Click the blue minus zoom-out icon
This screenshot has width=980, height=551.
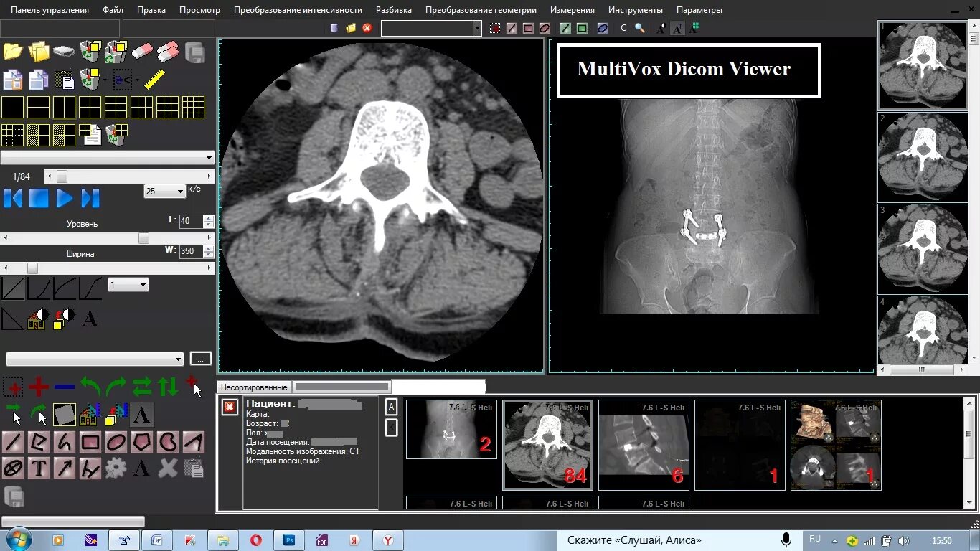pos(65,387)
